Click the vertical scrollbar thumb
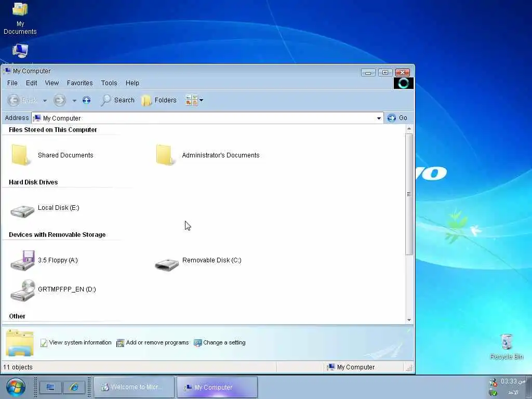 [409, 194]
